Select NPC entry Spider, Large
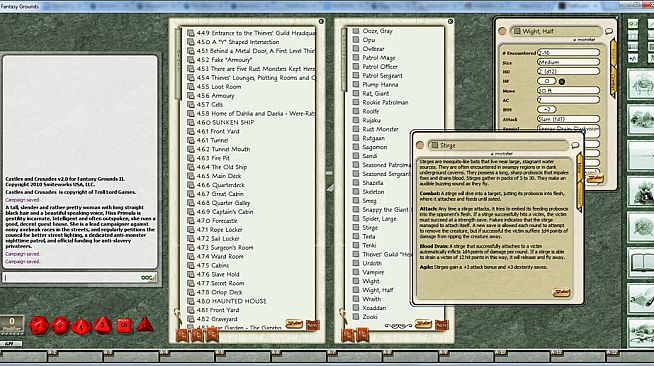The height and width of the screenshot is (366, 654). click(379, 218)
